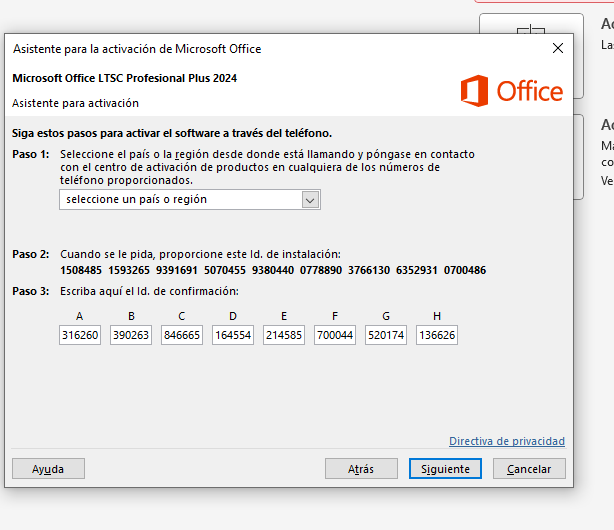Go back with the Atrás button
The image size is (614, 530).
coord(361,469)
